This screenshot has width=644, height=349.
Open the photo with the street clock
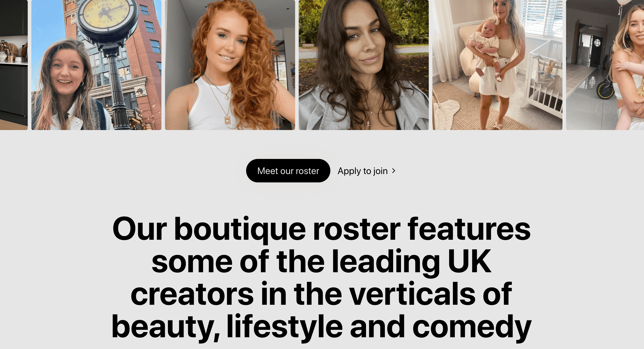(x=96, y=65)
